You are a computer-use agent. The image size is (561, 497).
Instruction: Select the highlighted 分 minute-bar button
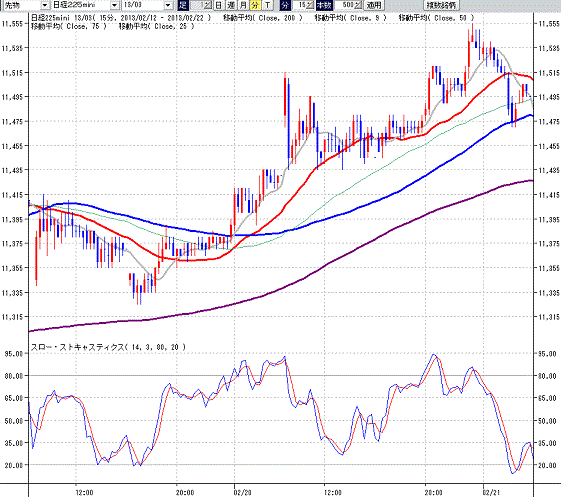tap(255, 5)
